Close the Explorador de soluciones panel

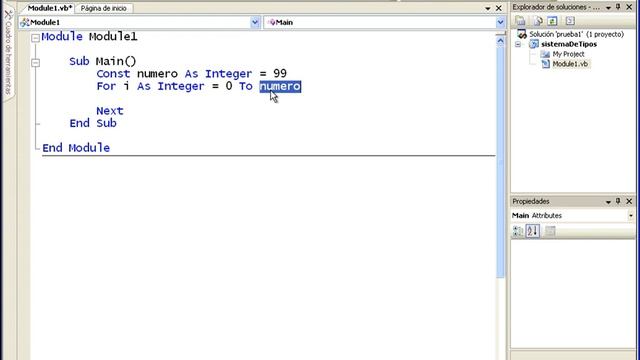pyautogui.click(x=629, y=7)
